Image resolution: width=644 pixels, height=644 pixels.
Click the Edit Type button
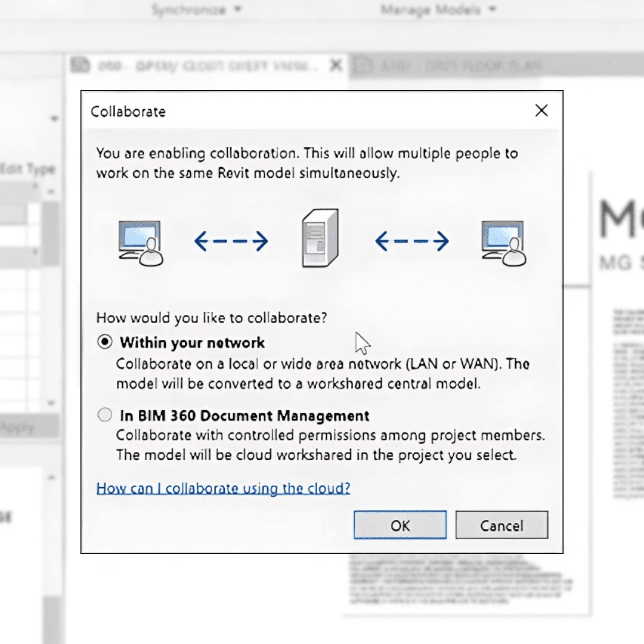tap(27, 169)
